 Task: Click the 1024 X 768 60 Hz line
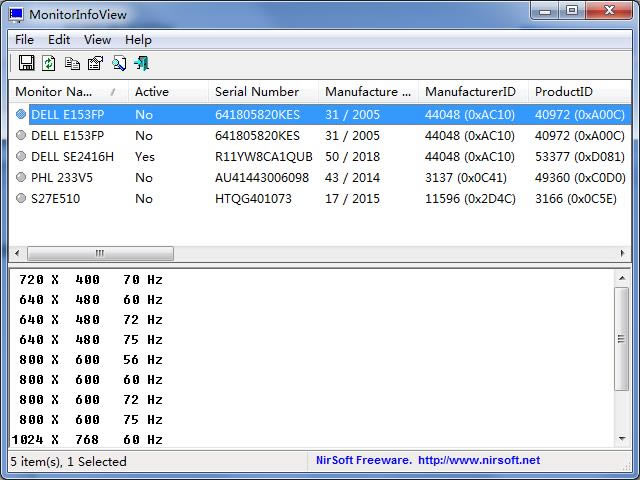pyautogui.click(x=87, y=440)
